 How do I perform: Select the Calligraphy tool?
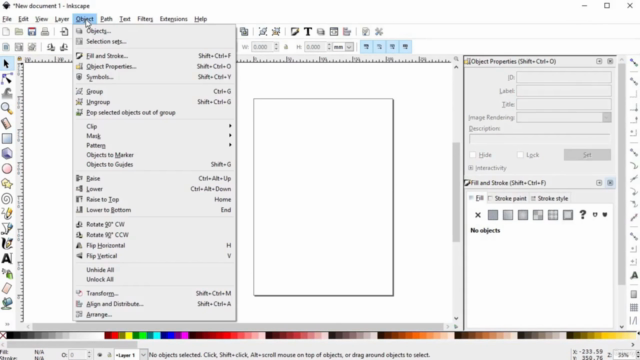[x=7, y=244]
